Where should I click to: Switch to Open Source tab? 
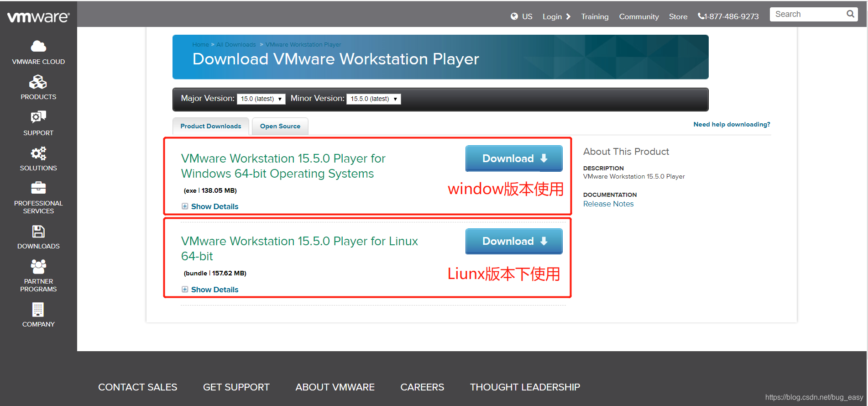tap(280, 126)
